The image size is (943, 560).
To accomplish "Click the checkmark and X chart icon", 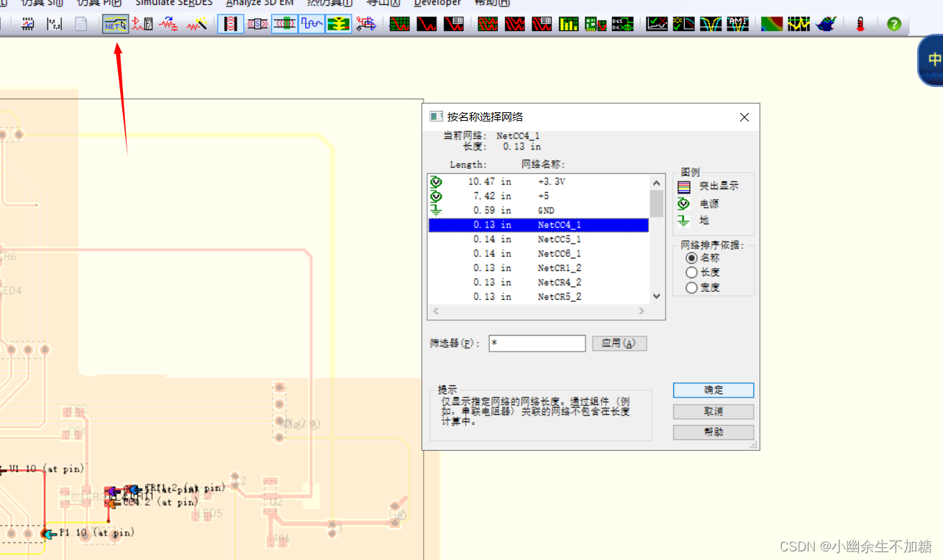I will (657, 24).
